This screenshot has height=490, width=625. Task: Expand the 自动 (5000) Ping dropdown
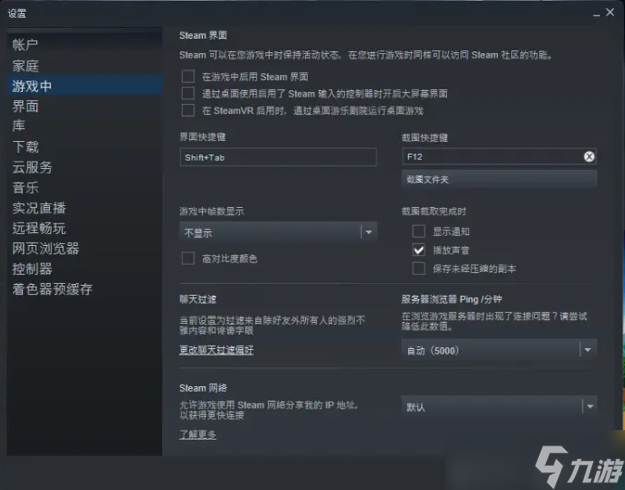(499, 350)
